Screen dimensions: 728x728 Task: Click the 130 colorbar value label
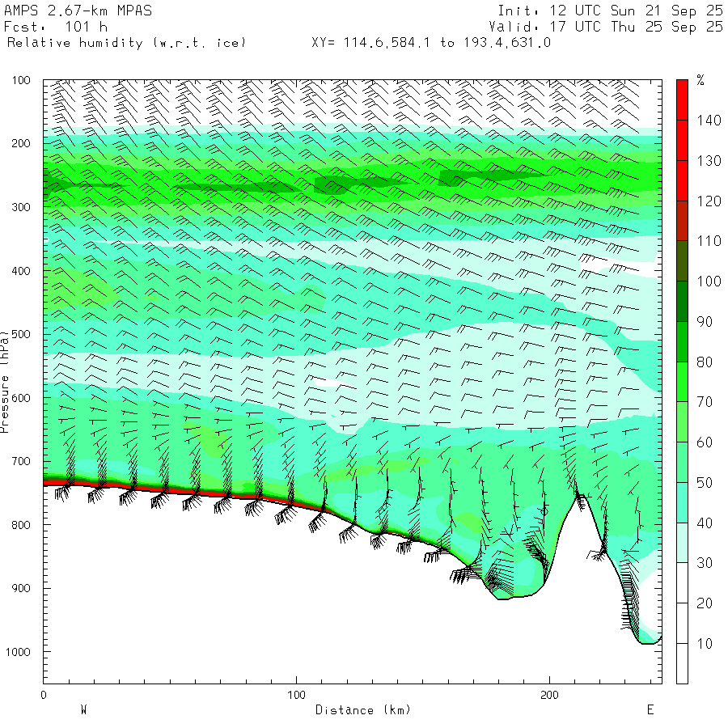pyautogui.click(x=709, y=161)
